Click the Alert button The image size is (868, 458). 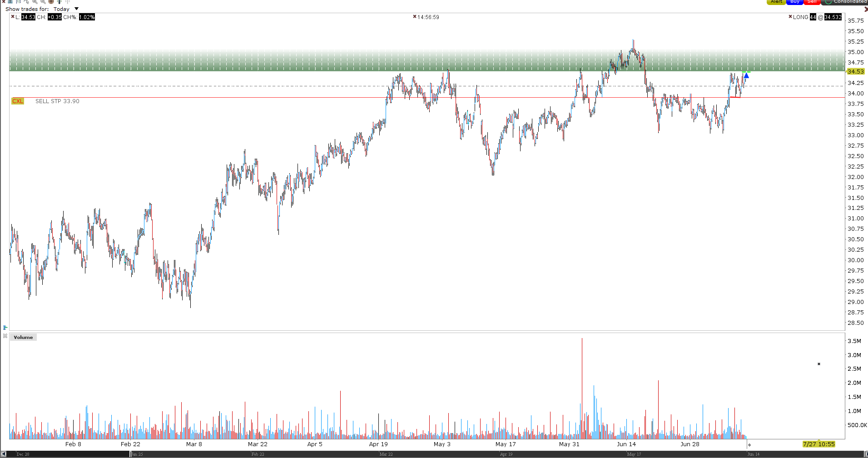pyautogui.click(x=776, y=2)
